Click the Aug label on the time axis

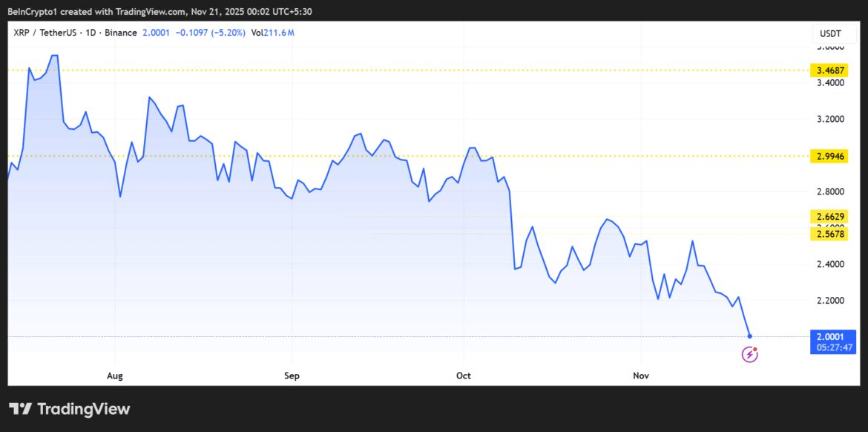(114, 376)
